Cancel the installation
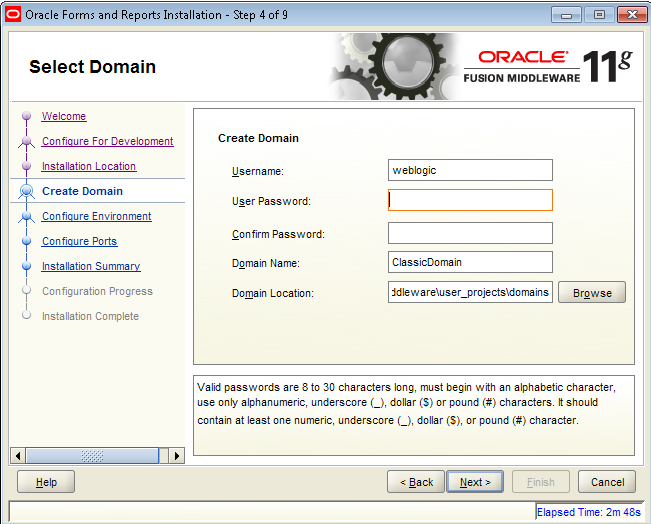This screenshot has width=651, height=524. pos(607,482)
